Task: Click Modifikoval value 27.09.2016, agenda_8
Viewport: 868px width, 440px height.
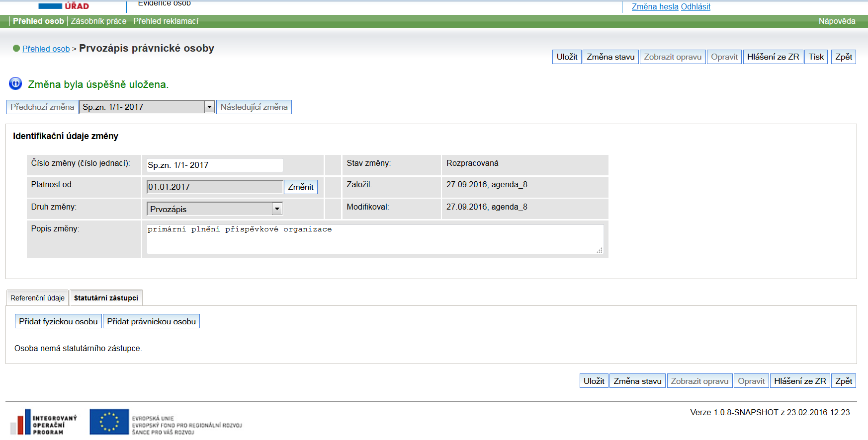Action: click(x=487, y=207)
